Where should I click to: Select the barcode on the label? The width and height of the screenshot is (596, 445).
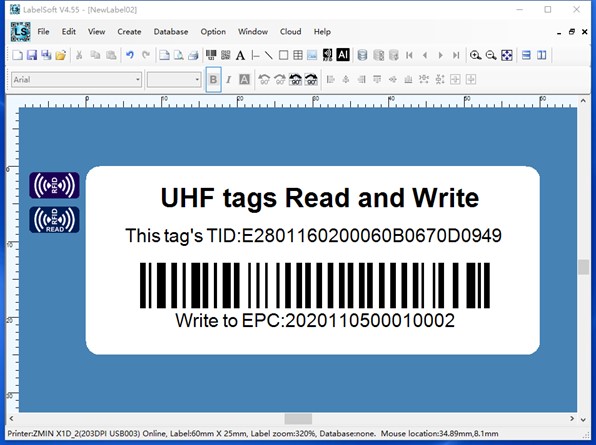pyautogui.click(x=315, y=285)
